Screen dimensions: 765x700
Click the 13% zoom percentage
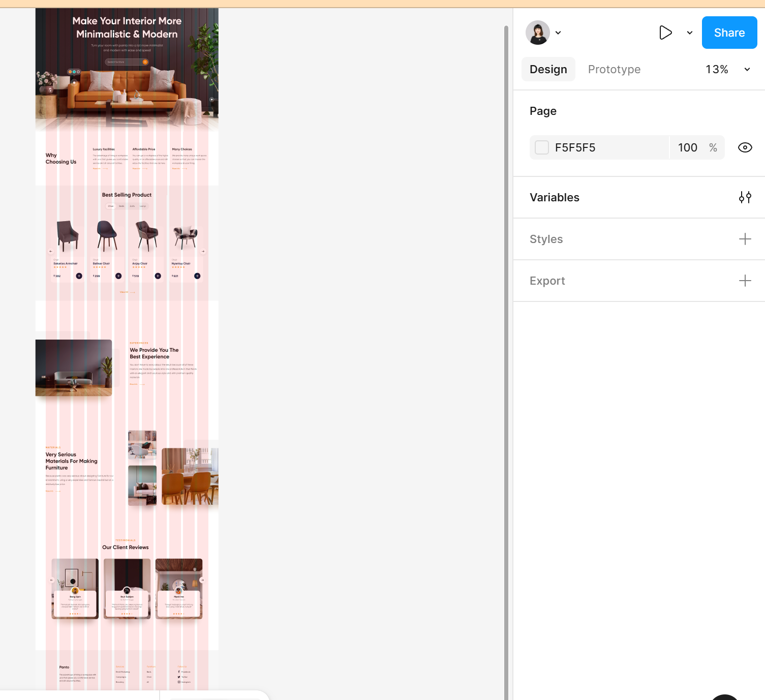pyautogui.click(x=717, y=69)
